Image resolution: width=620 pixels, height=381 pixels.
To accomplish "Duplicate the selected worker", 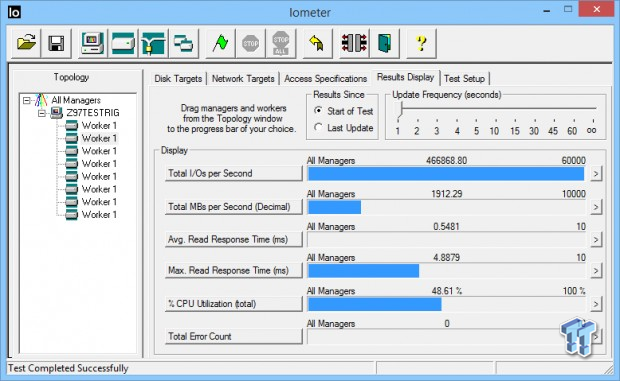I will pos(184,43).
